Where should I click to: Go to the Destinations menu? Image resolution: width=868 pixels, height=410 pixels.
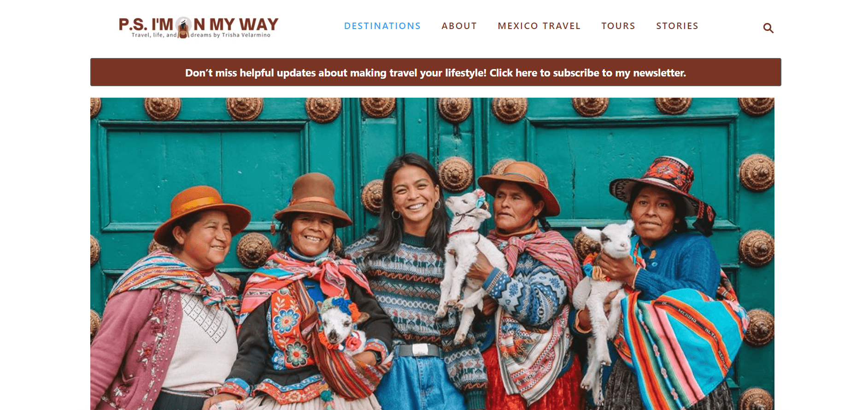point(382,26)
